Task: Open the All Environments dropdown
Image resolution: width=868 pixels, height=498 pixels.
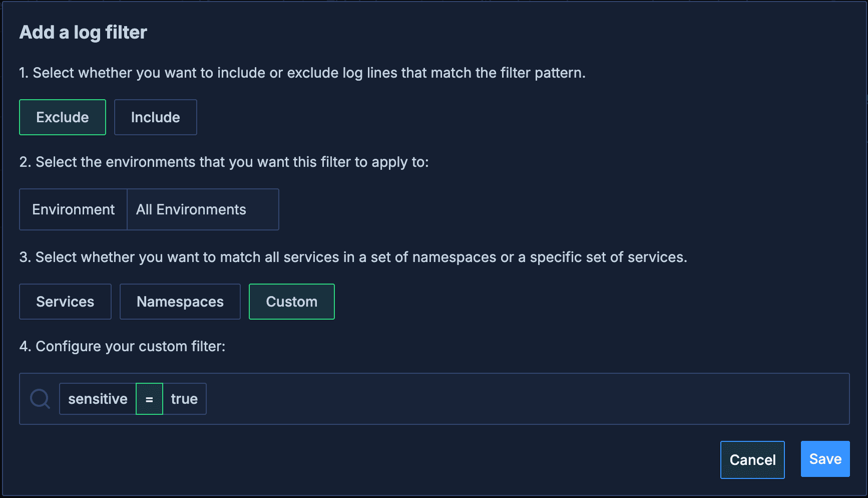Action: pyautogui.click(x=203, y=209)
